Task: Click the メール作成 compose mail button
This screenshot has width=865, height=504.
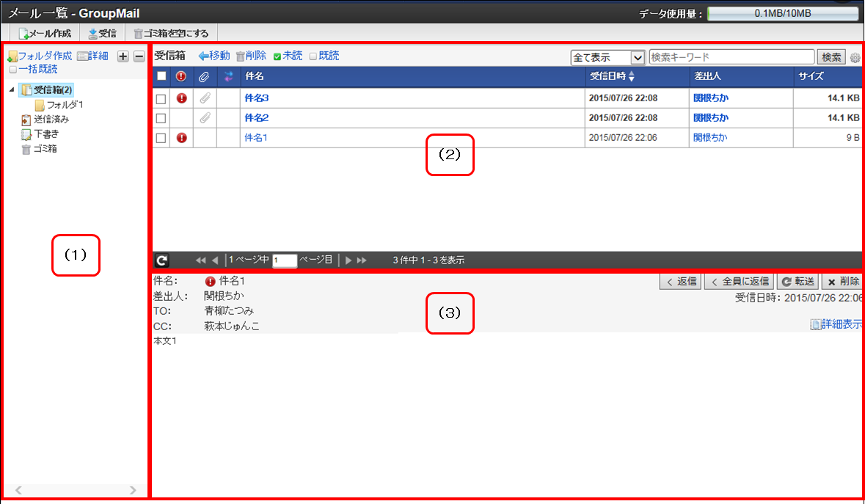Action: point(45,33)
